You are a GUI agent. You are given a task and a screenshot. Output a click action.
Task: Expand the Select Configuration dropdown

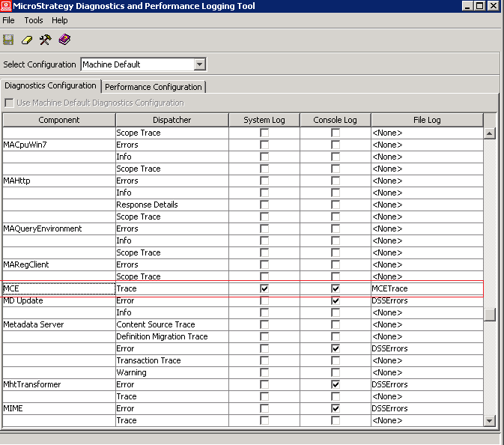(x=199, y=64)
